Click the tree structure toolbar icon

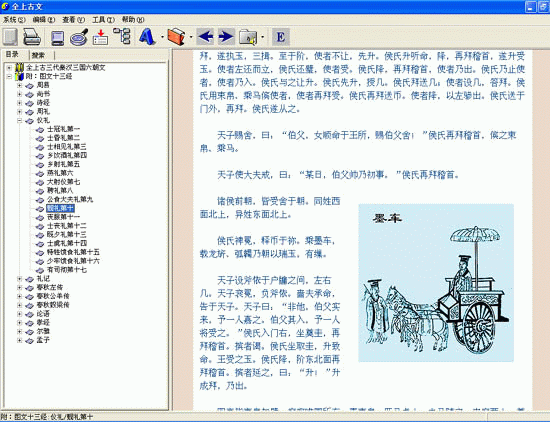tap(122, 36)
